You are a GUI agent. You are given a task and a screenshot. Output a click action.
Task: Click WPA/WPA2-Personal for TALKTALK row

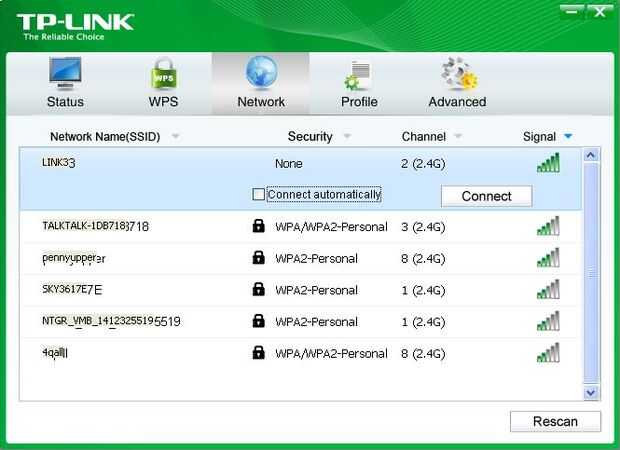tap(331, 227)
